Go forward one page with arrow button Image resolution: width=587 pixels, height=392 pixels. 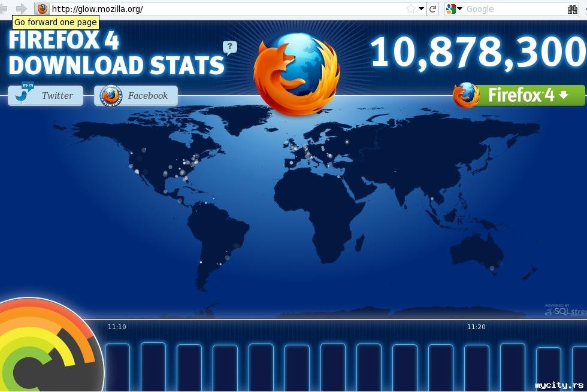point(21,8)
